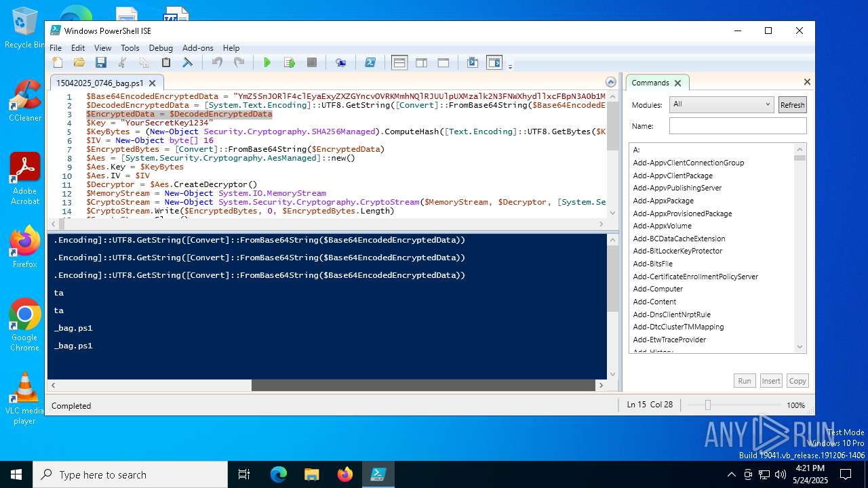Open the View menu
The width and height of the screenshot is (868, 488).
pyautogui.click(x=102, y=48)
